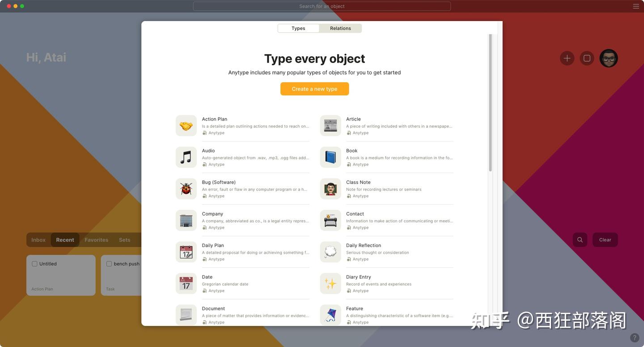
Task: Select the Recent tab on dashboard
Action: [x=65, y=240]
